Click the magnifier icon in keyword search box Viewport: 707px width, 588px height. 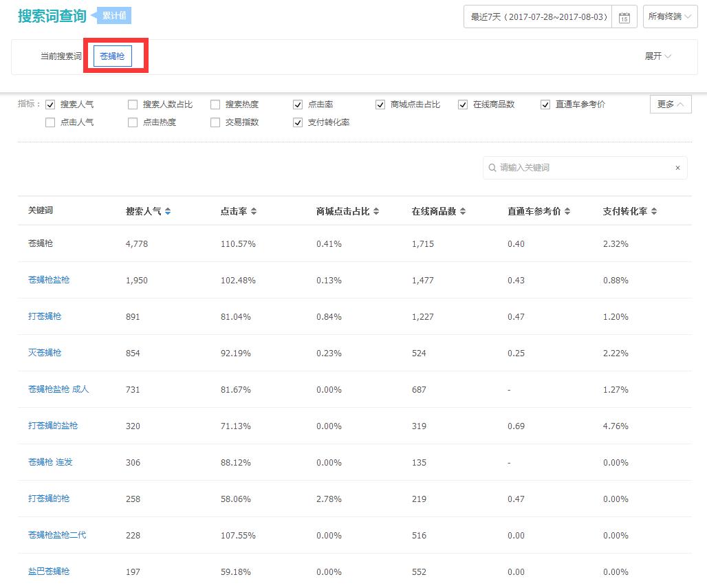coord(492,167)
